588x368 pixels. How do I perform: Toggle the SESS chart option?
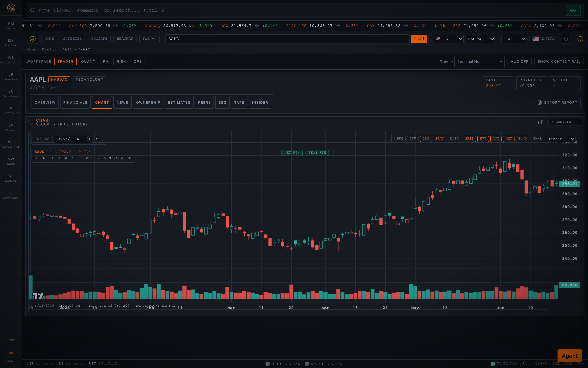[x=469, y=139]
